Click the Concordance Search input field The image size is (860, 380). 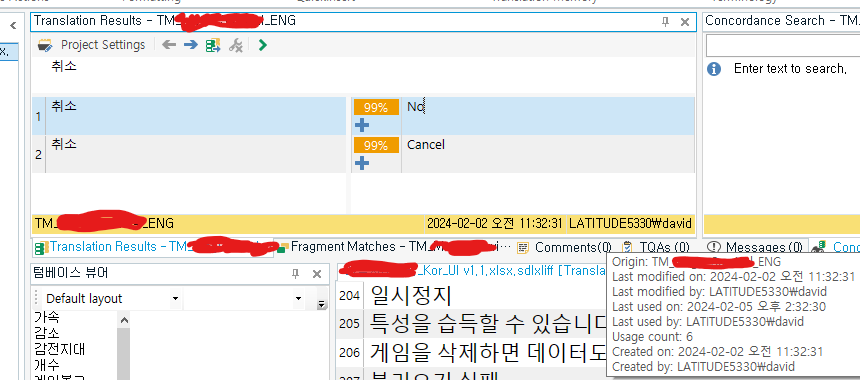pyautogui.click(x=783, y=46)
